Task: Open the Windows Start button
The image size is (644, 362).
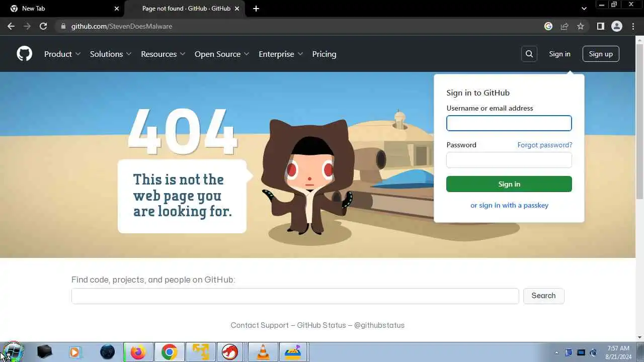Action: 13,352
